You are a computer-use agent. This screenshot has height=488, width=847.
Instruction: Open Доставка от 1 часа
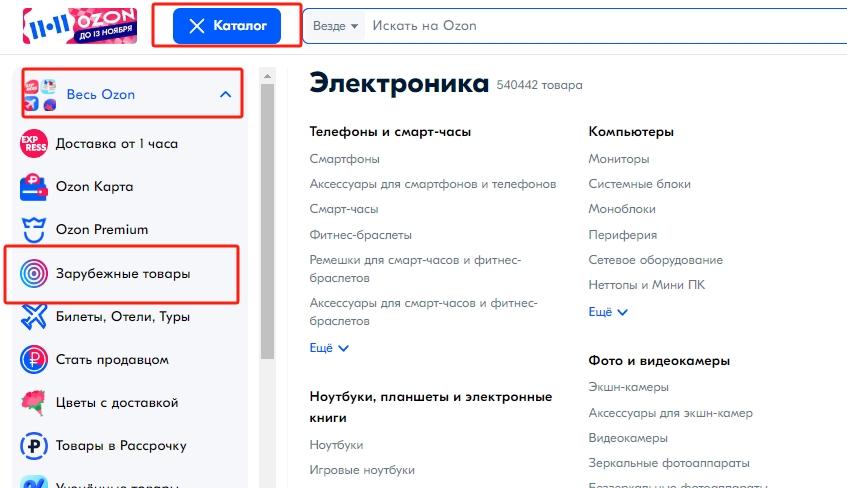pyautogui.click(x=117, y=144)
